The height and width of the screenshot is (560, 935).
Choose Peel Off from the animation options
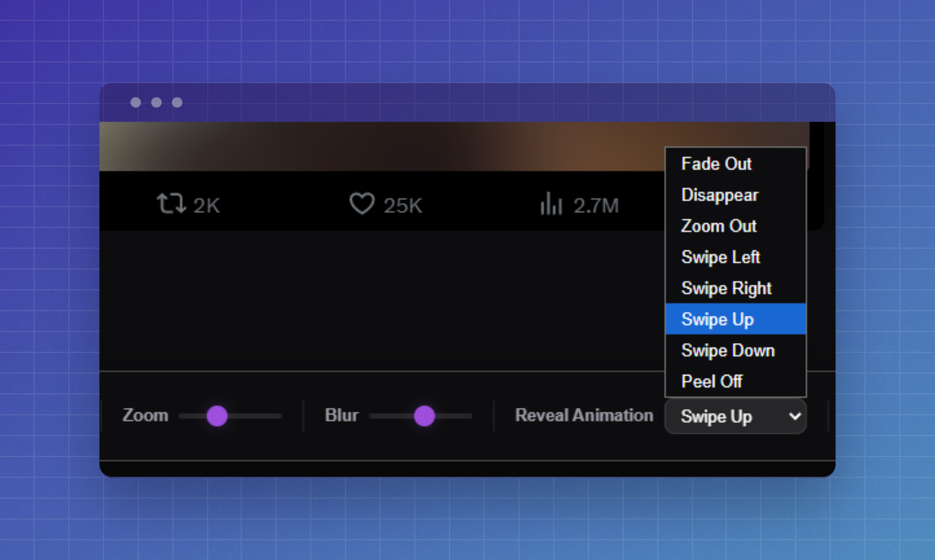(x=711, y=381)
